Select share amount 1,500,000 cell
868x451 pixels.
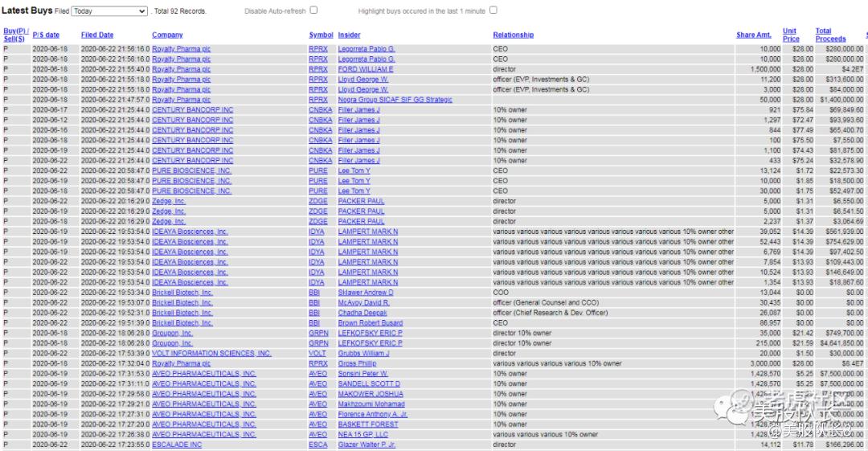tap(766, 69)
